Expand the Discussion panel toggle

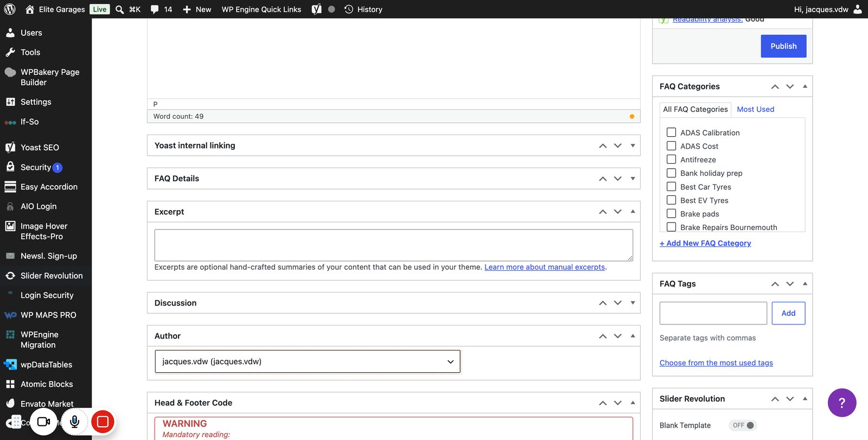(633, 303)
